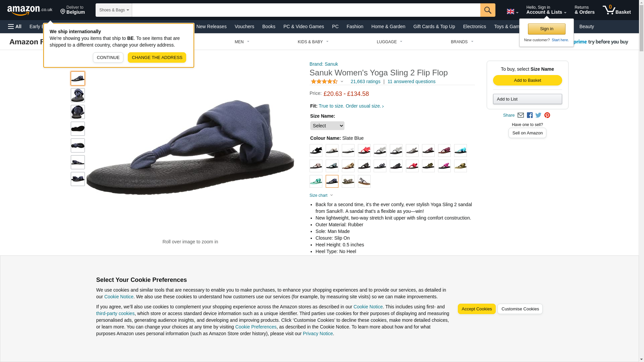This screenshot has height=362, width=644.
Task: Click the Amazon.co.uk logo
Action: [x=30, y=10]
